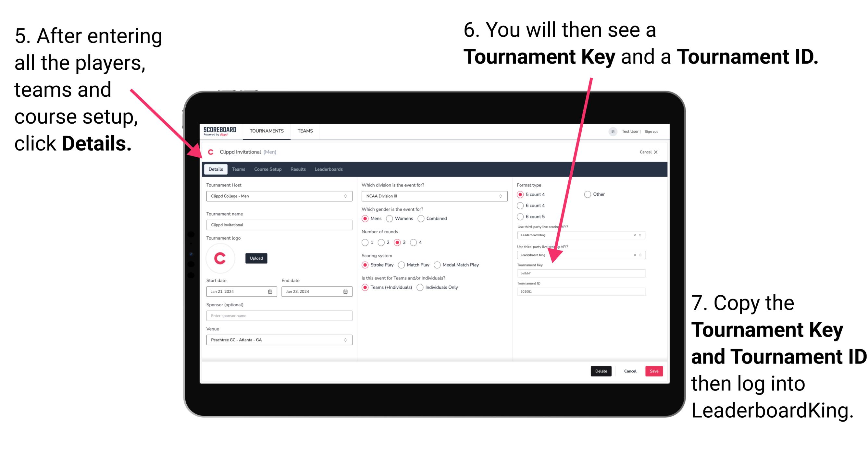The height and width of the screenshot is (467, 868).
Task: Click the Upload logo button icon
Action: (x=256, y=258)
